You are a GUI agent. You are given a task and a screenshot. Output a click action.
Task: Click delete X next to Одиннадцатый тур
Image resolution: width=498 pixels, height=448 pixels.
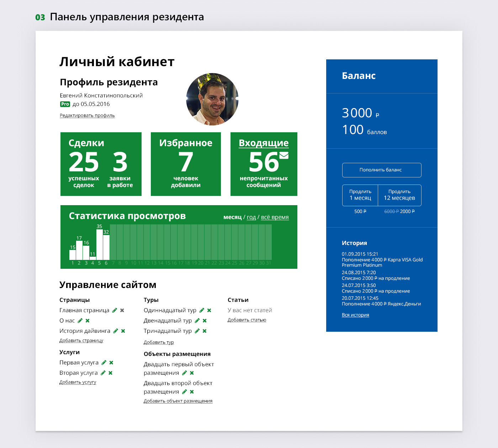coord(209,310)
